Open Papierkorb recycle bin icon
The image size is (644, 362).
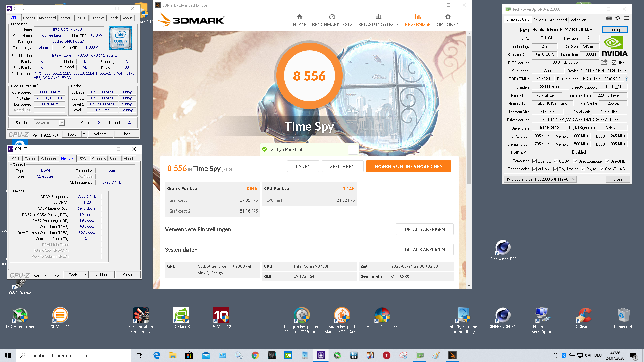pyautogui.click(x=624, y=318)
